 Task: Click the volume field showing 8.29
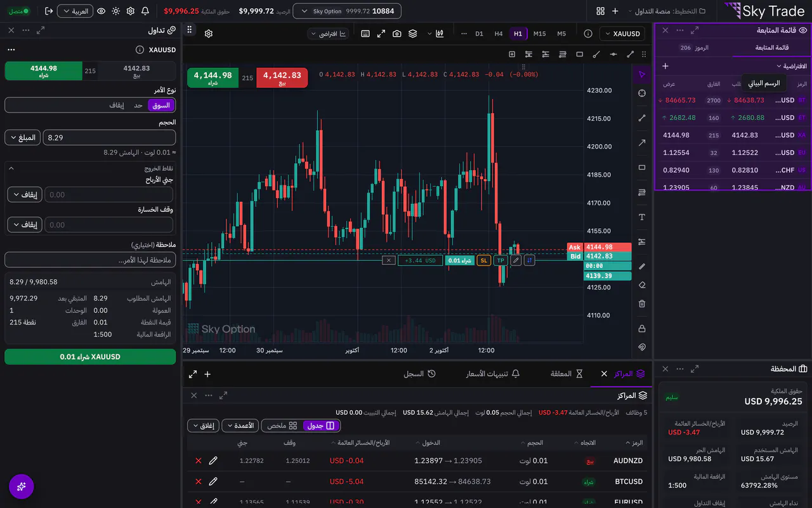tap(109, 137)
